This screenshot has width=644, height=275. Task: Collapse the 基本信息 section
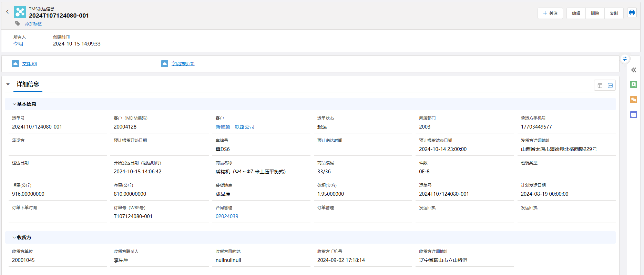pos(14,104)
